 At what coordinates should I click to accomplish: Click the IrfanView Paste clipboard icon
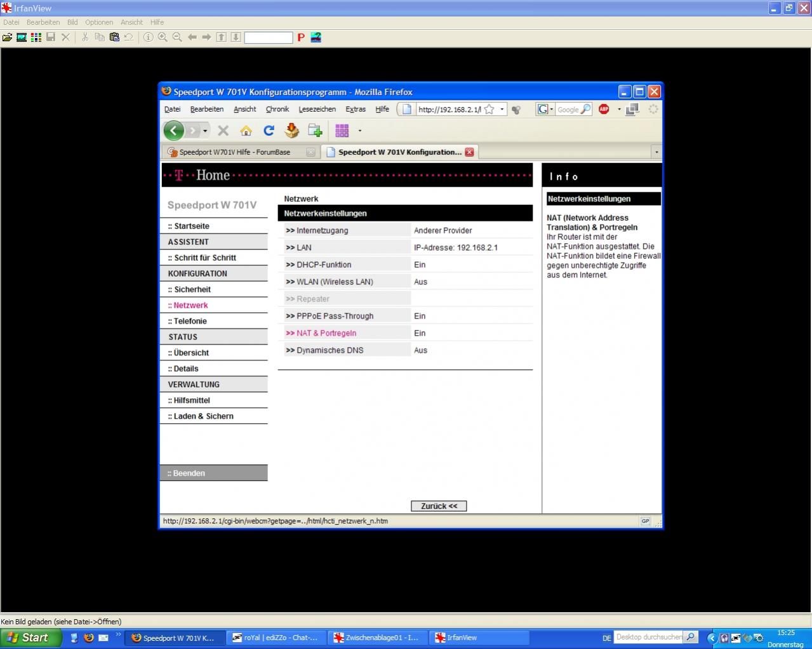pos(114,37)
